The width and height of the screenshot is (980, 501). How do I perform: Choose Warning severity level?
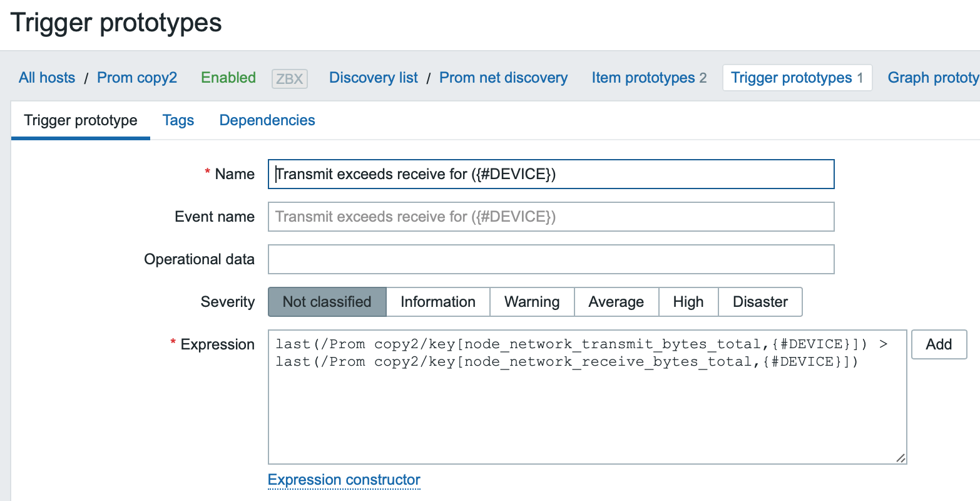point(531,302)
